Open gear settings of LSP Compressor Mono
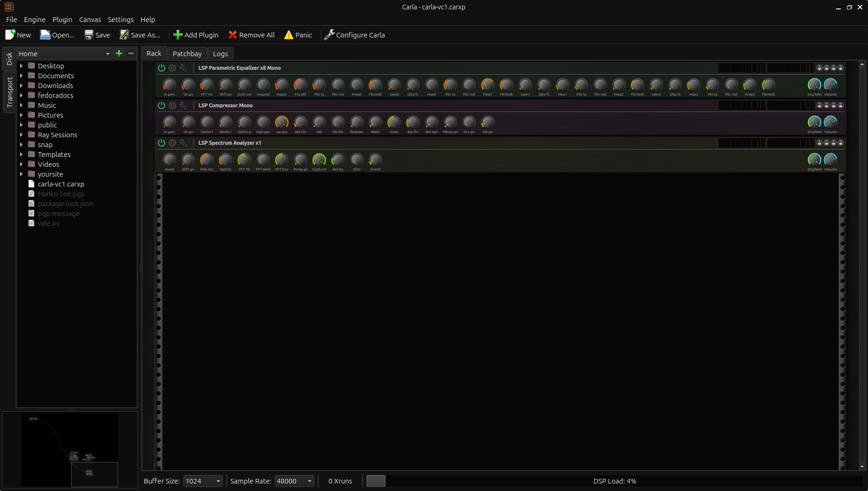Image resolution: width=868 pixels, height=491 pixels. (x=172, y=105)
